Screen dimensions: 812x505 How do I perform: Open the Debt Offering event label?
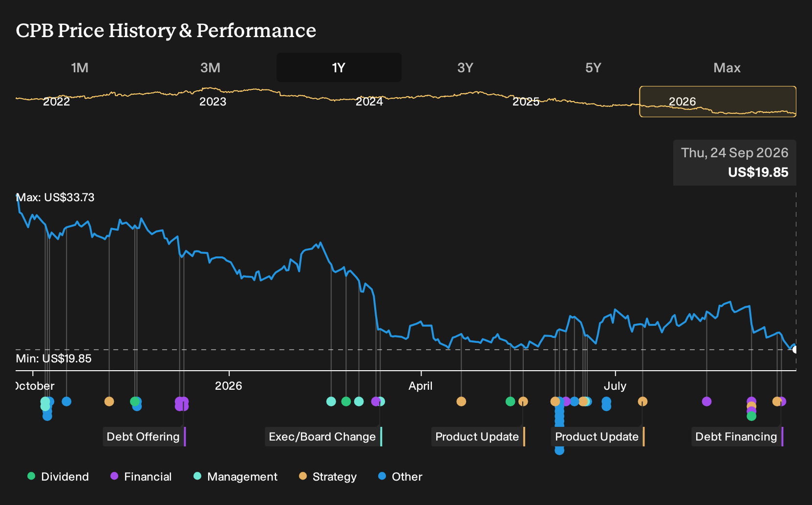(144, 437)
